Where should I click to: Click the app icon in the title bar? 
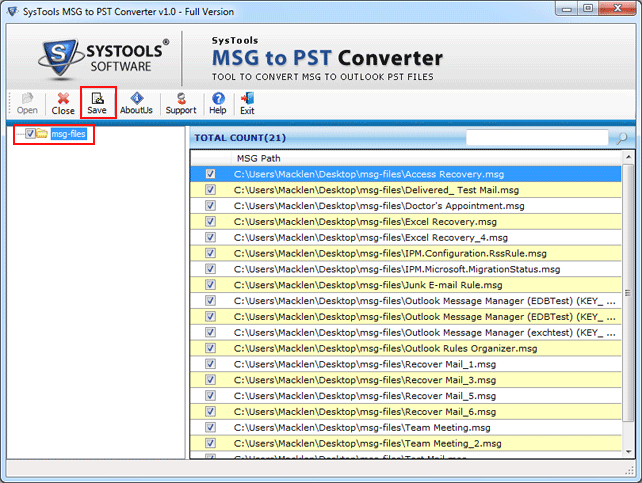(x=13, y=11)
